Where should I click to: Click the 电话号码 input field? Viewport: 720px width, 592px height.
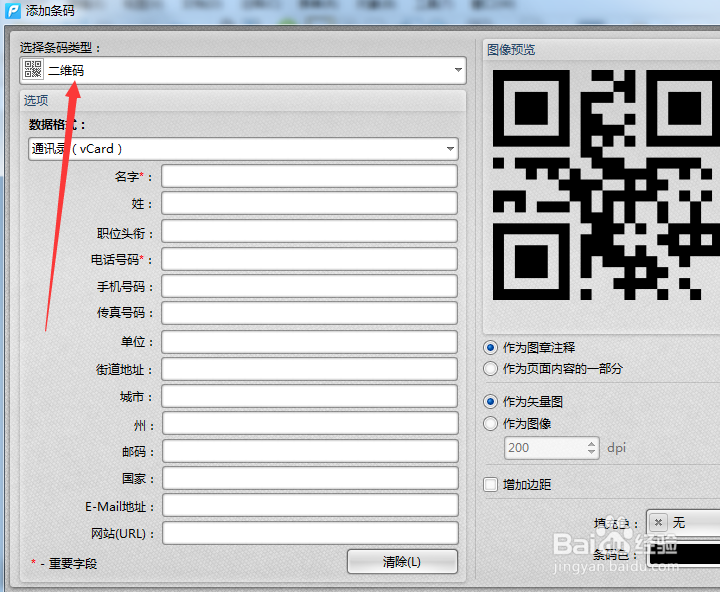click(309, 259)
